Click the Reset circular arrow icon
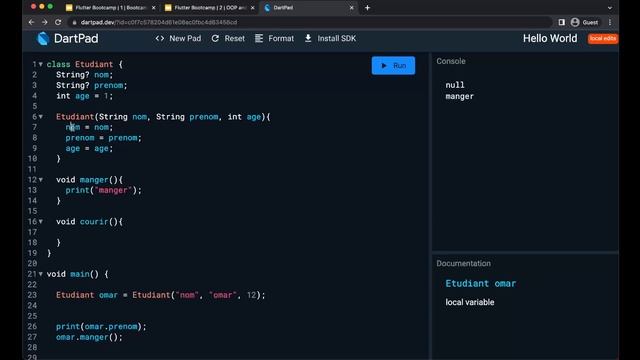 (x=215, y=38)
